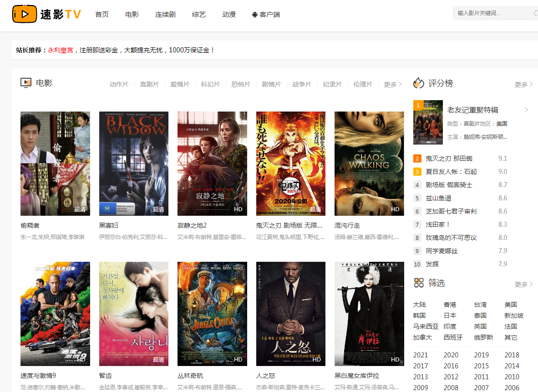Open the 速度与激情9 poster
Screen dimensions: 538x392
click(55, 314)
